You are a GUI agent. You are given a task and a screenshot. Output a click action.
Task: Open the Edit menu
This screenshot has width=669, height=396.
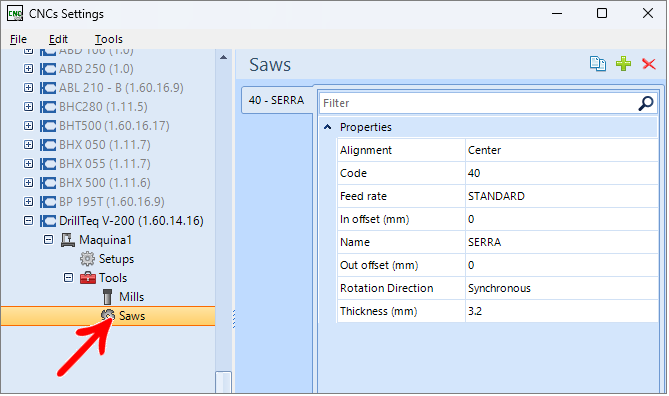coord(58,39)
